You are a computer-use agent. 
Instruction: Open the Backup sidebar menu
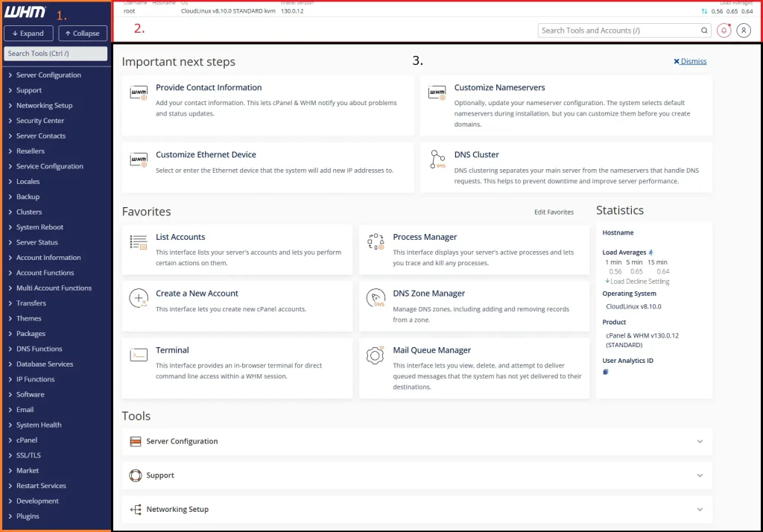coord(28,197)
